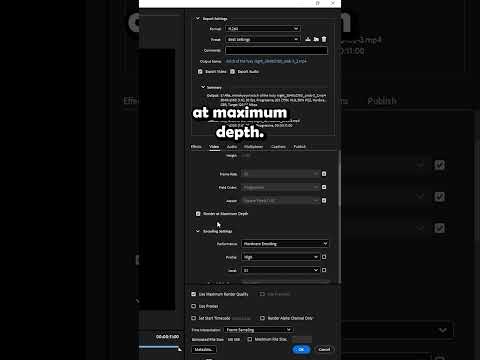Click the preview timeline out-point marker
Screen dimensions: 480x360
[180, 349]
